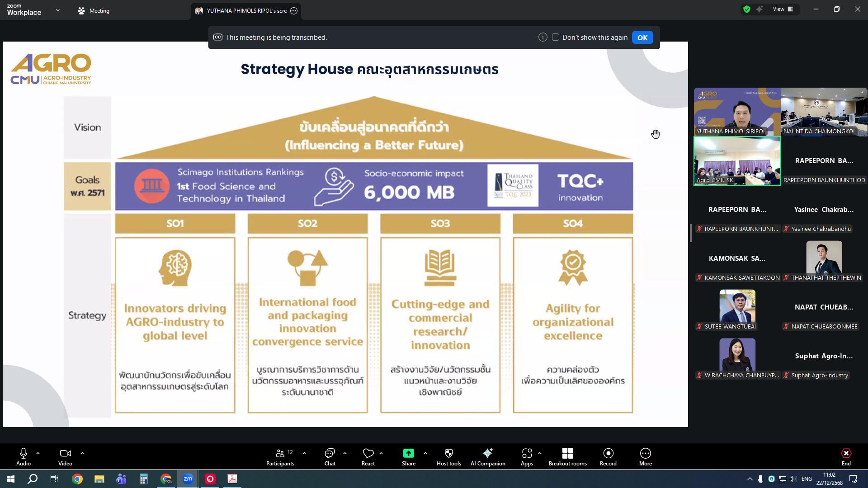Viewport: 868px width, 488px height.
Task: Launch AI Companion
Action: pos(487,456)
